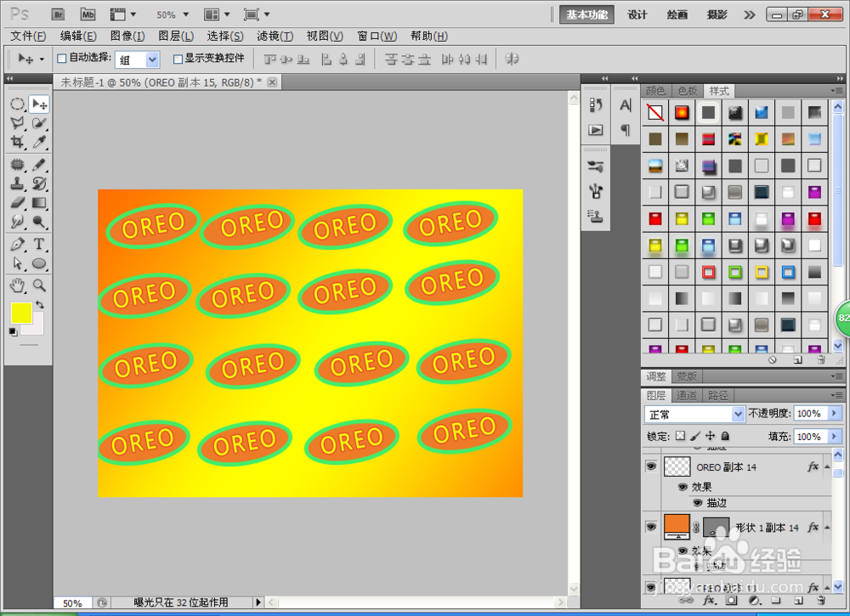The width and height of the screenshot is (850, 616).
Task: Collapse effects of OREO 副本 14 layer
Action: coord(827,467)
